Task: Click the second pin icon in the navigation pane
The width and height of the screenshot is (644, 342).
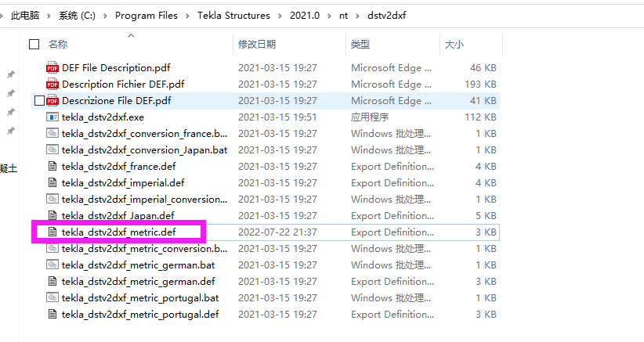Action: click(x=11, y=93)
